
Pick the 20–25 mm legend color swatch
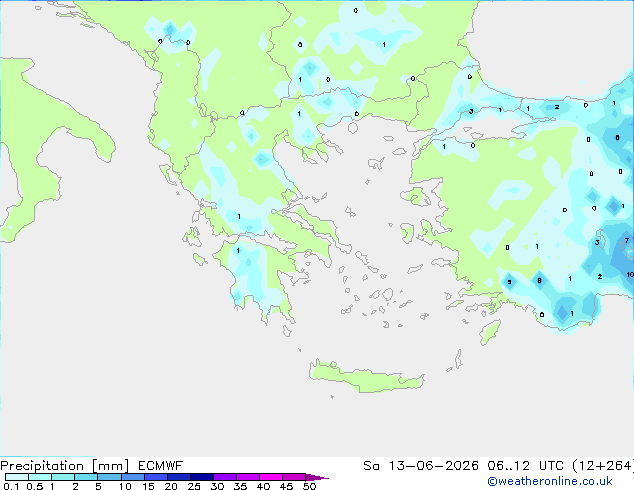(179, 477)
